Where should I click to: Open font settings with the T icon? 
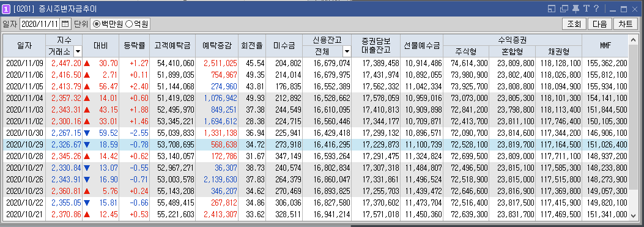587,9
